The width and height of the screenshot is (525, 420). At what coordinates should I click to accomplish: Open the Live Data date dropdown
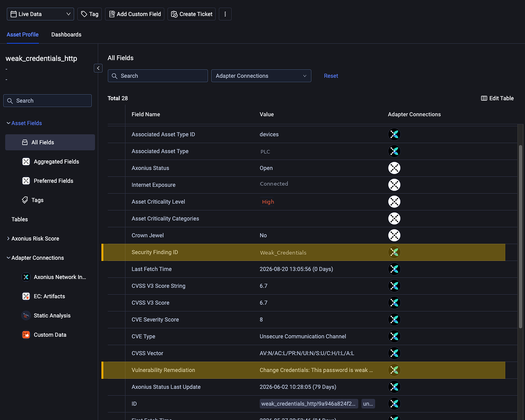pyautogui.click(x=41, y=14)
